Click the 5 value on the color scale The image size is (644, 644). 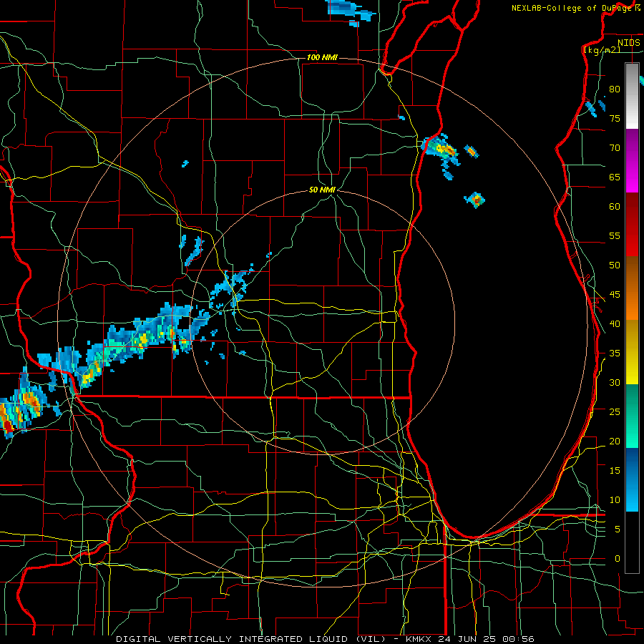[618, 530]
